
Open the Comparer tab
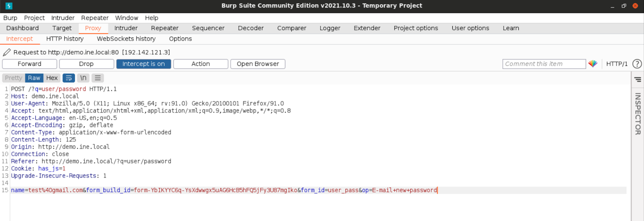coord(292,28)
